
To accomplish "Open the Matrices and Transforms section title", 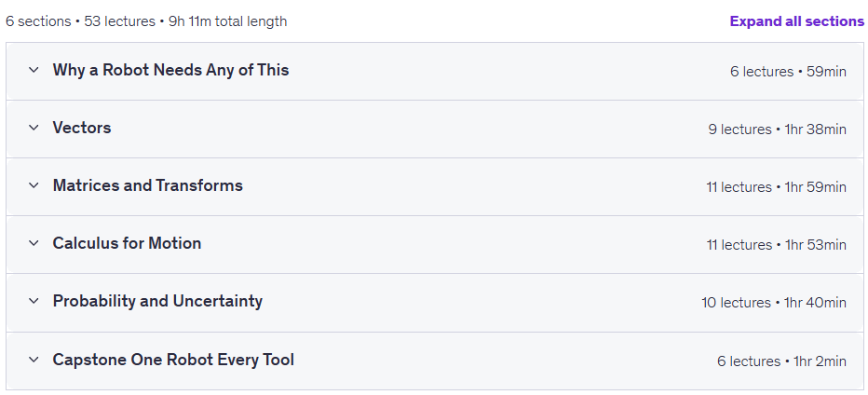I will click(x=148, y=185).
